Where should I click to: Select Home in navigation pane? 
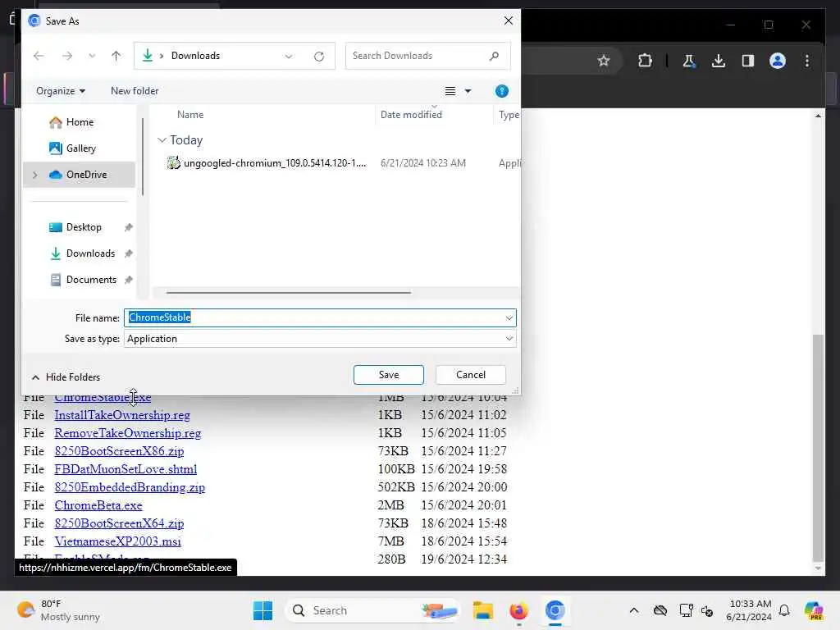click(80, 122)
